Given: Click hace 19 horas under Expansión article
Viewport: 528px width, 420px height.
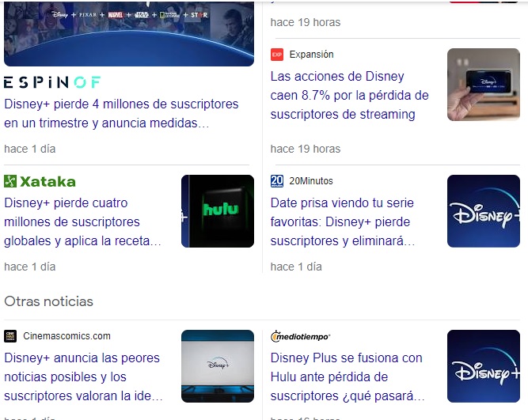Looking at the screenshot, I should (x=306, y=149).
